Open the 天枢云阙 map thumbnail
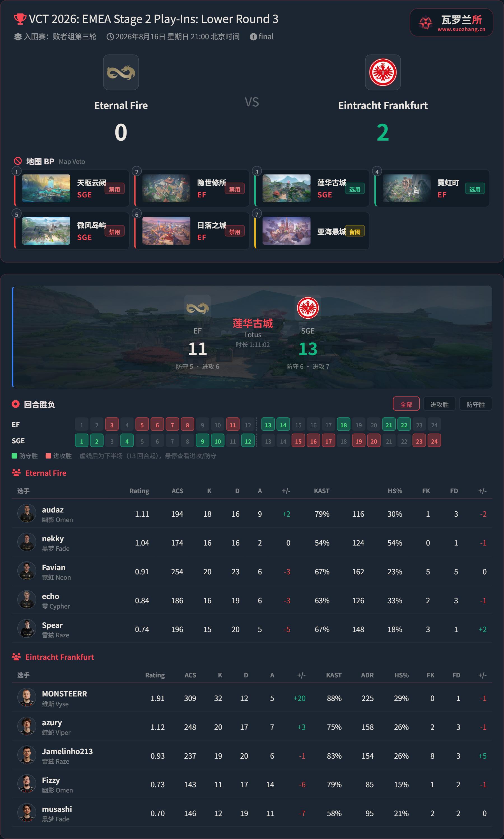Image resolution: width=504 pixels, height=839 pixels. 46,188
